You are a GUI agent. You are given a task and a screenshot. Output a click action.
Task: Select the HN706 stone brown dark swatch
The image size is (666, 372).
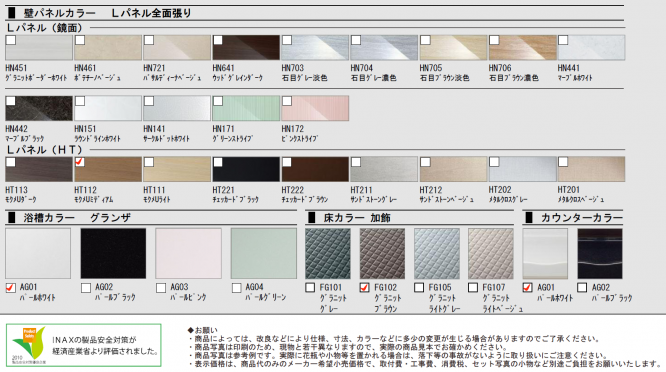coord(522,48)
